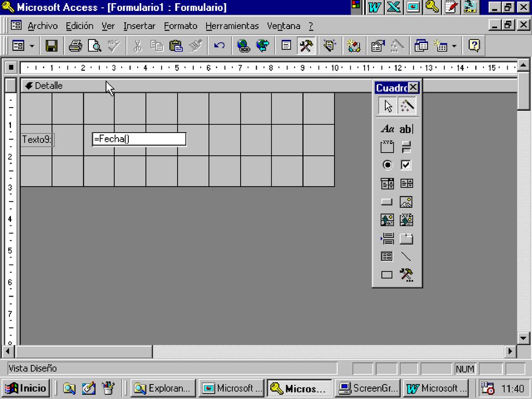Viewport: 532px width, 399px height.
Task: Click the form selector square at ruler corner
Action: [x=11, y=68]
